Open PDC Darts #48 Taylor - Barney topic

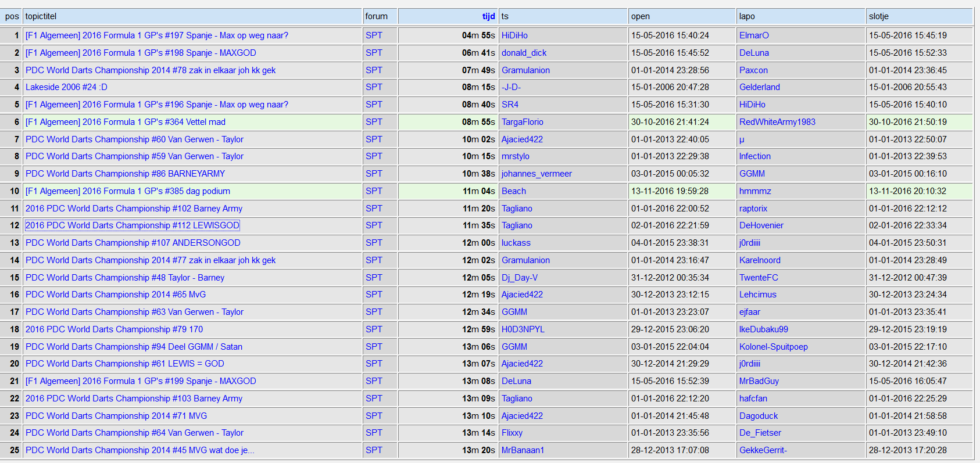point(125,278)
